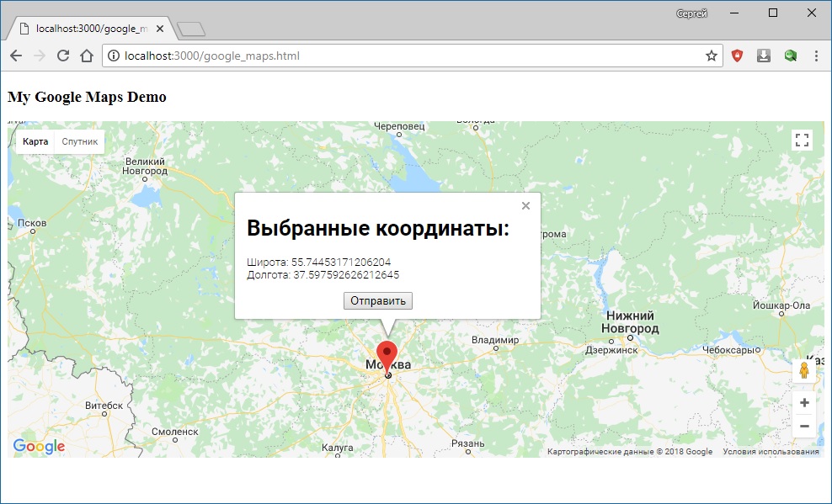
Task: Open the green extension icon in toolbar
Action: [791, 56]
